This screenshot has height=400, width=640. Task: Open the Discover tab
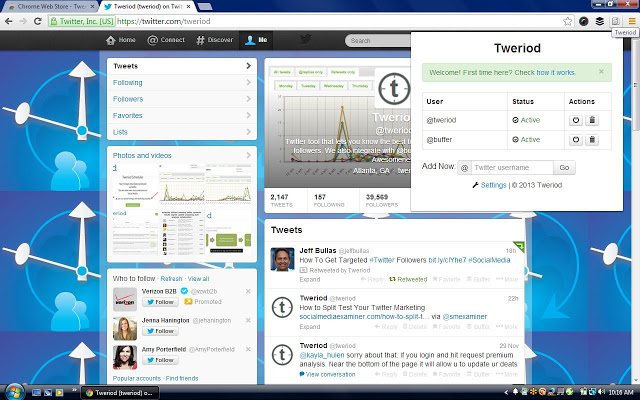[x=214, y=40]
